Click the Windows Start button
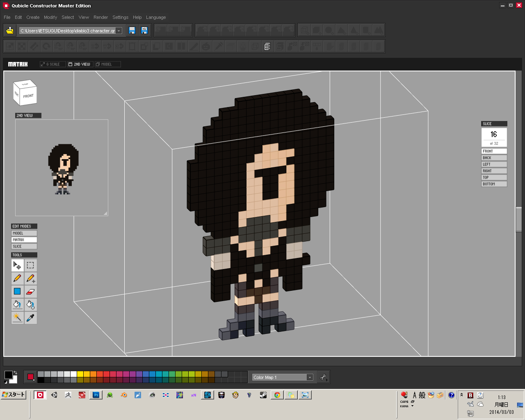 pyautogui.click(x=14, y=395)
